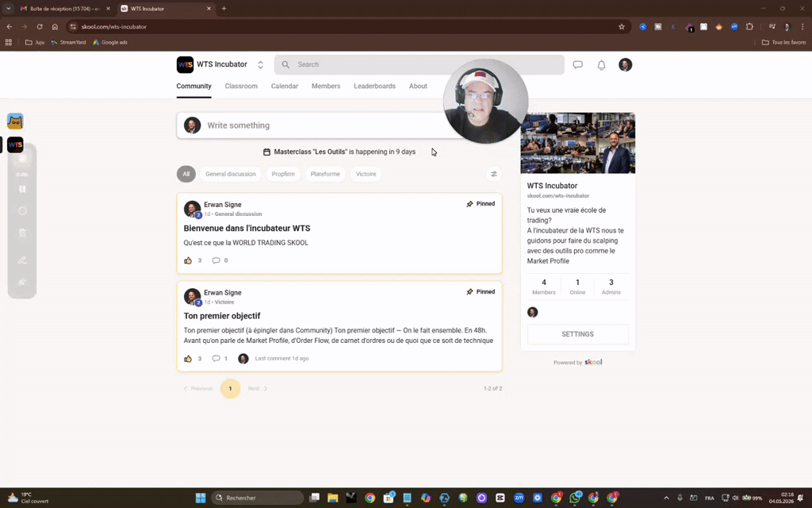Open comments on Ton premier objectif post
The image size is (812, 508).
pyautogui.click(x=216, y=359)
